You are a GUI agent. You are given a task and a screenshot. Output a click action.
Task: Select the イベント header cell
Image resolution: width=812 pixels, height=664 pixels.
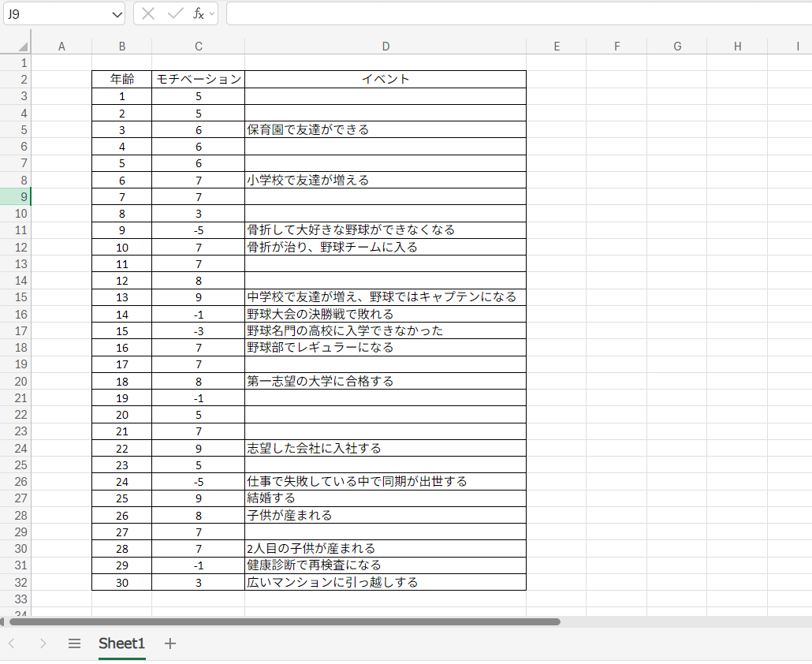386,79
